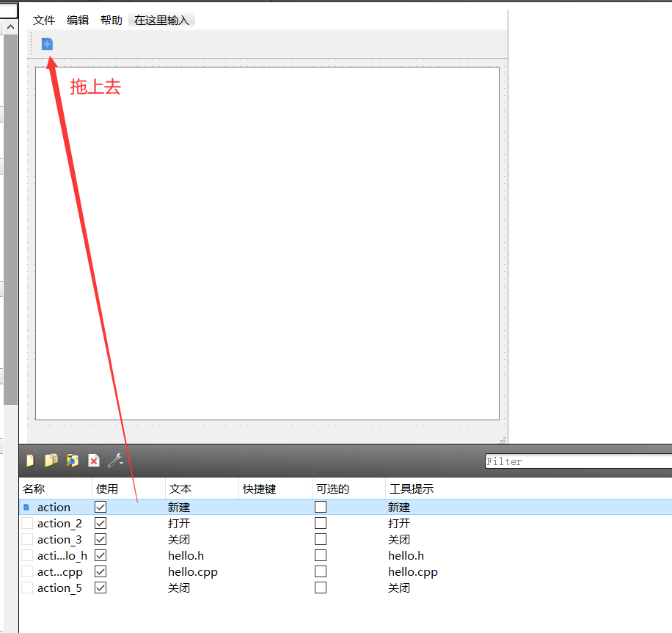This screenshot has height=633, width=672.
Task: Click 关闭 tooltip cell of action_5 row
Action: coord(399,588)
